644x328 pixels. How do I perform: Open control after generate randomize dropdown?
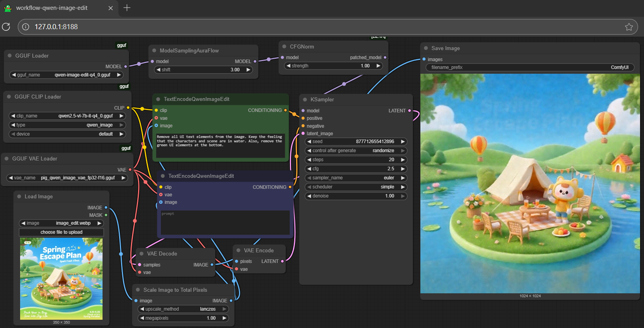(x=356, y=151)
